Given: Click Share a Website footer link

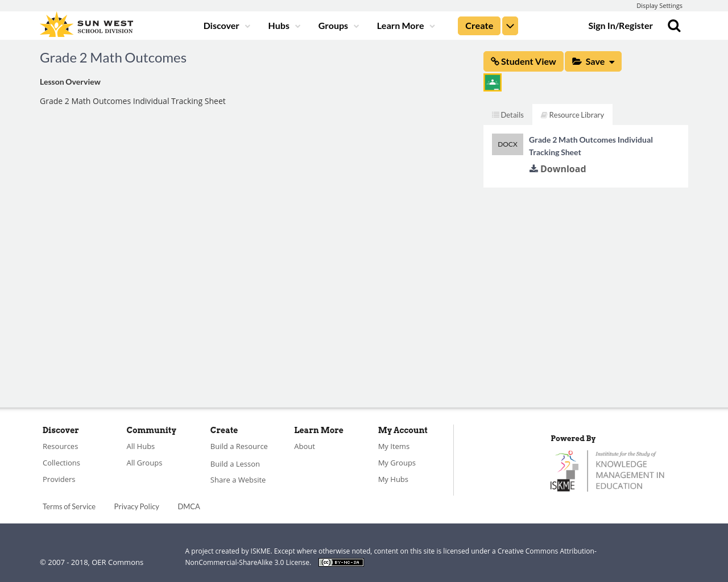Looking at the screenshot, I should 238,480.
